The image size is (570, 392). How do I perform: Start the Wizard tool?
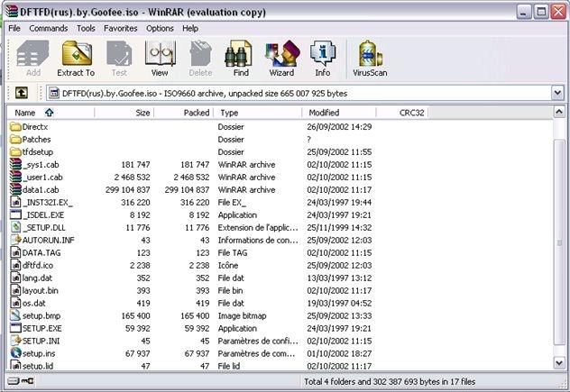281,59
